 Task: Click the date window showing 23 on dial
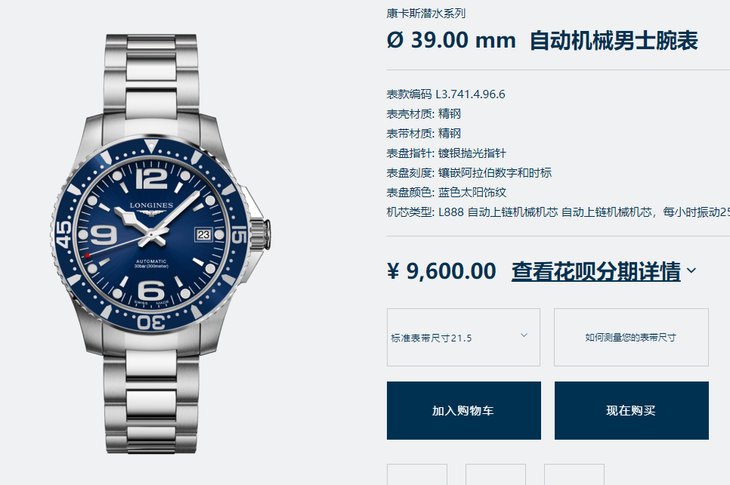(203, 235)
